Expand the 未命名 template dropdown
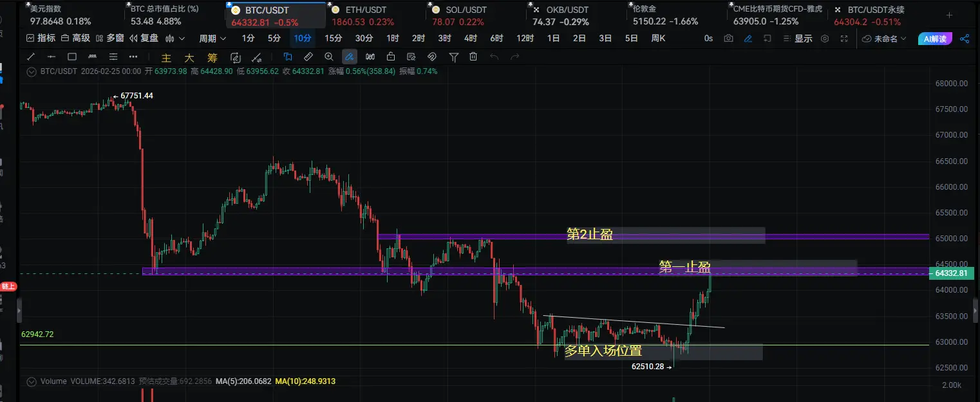 tap(884, 38)
